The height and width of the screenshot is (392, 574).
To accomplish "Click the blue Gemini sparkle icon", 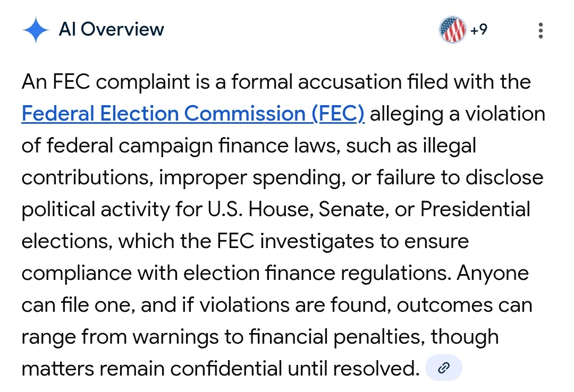I will click(36, 30).
